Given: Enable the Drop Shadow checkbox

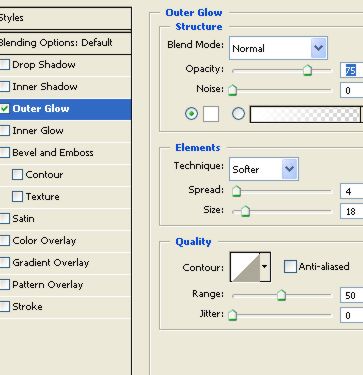Looking at the screenshot, I should (x=4, y=64).
